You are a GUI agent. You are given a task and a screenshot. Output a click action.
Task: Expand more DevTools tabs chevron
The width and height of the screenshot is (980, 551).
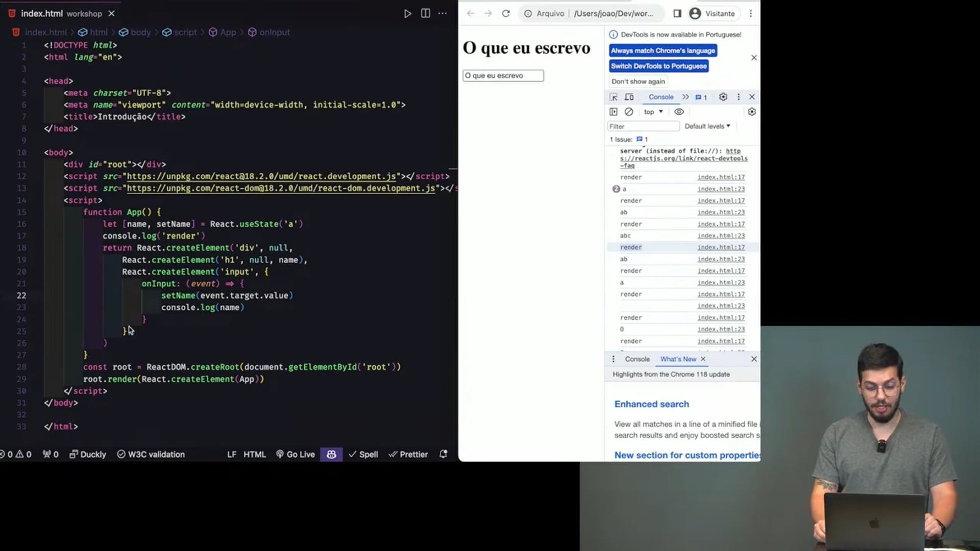[685, 97]
